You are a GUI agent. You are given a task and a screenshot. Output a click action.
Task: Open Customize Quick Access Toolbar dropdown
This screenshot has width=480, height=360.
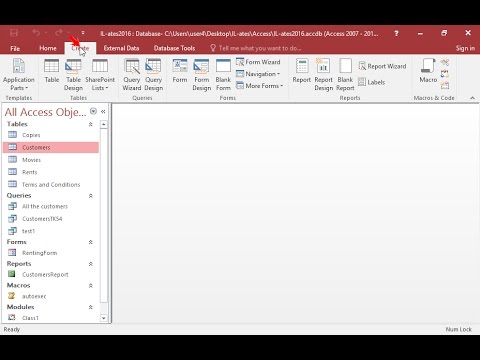coord(83,33)
